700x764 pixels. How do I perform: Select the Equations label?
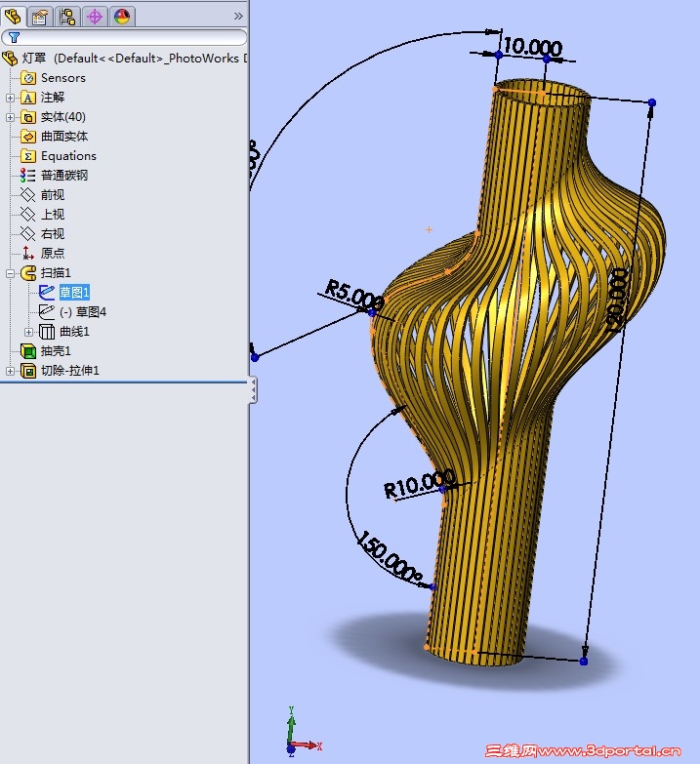(68, 156)
